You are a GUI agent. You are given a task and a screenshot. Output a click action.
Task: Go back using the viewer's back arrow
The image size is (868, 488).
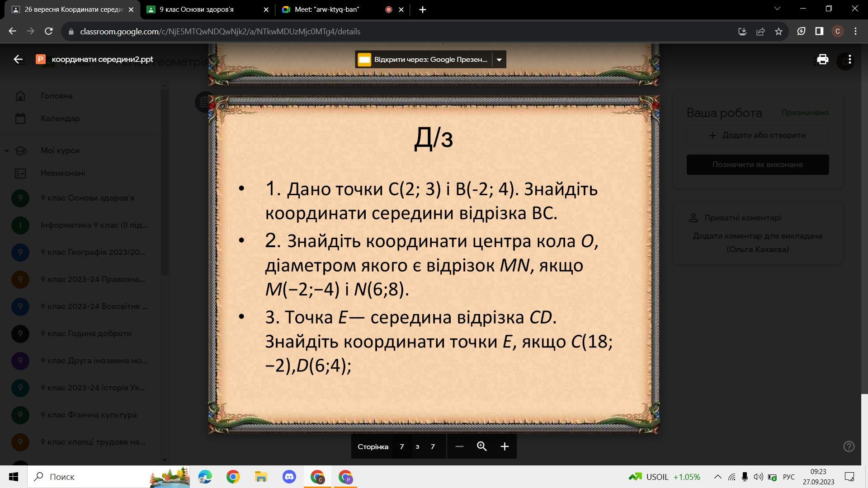(18, 60)
